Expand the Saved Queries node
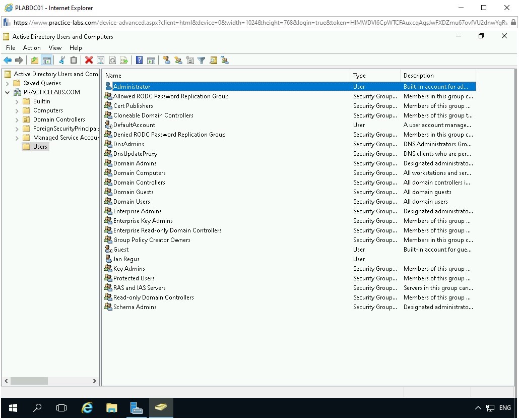Viewport: 519px width, 420px height. point(7,84)
